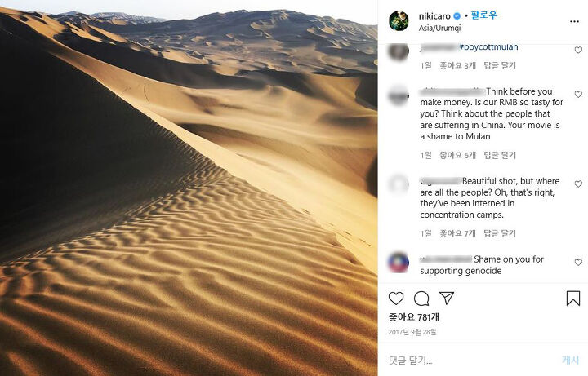Open the three-dot more options menu

(x=574, y=22)
